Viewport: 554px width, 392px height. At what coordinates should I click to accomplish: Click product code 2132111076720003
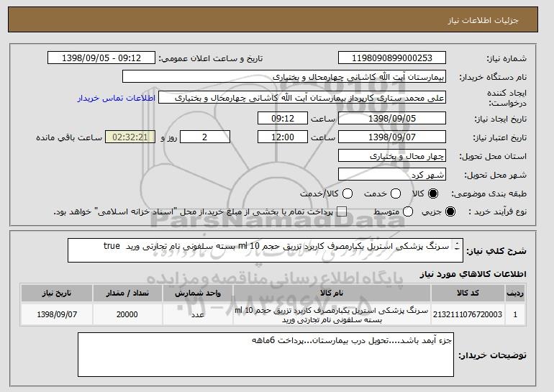(x=468, y=314)
